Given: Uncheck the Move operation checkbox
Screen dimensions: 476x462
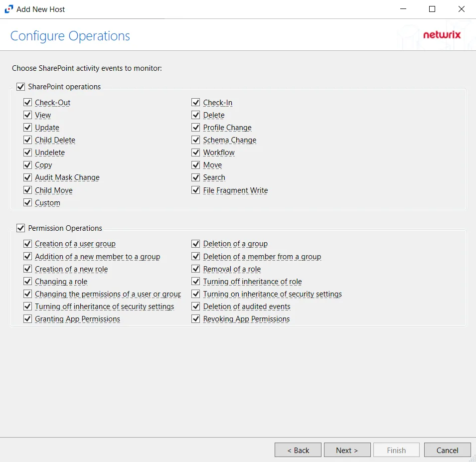Looking at the screenshot, I should click(196, 165).
